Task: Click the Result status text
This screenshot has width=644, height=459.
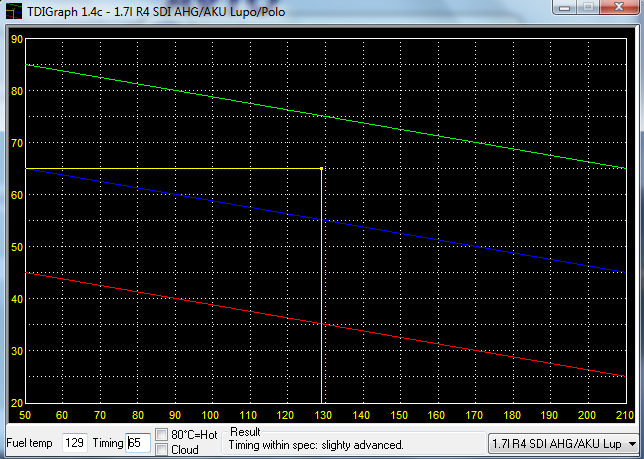Action: point(316,445)
